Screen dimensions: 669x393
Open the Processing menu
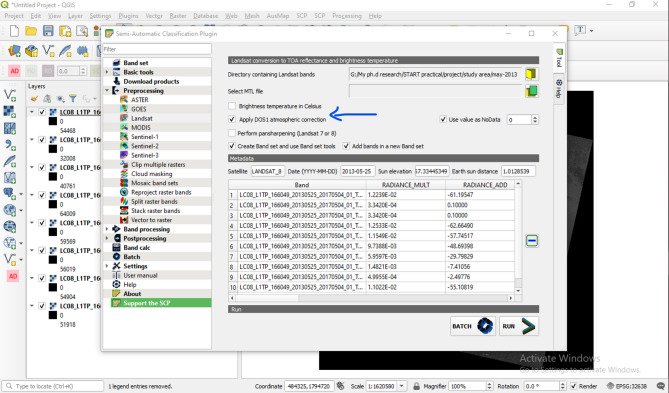coord(347,16)
